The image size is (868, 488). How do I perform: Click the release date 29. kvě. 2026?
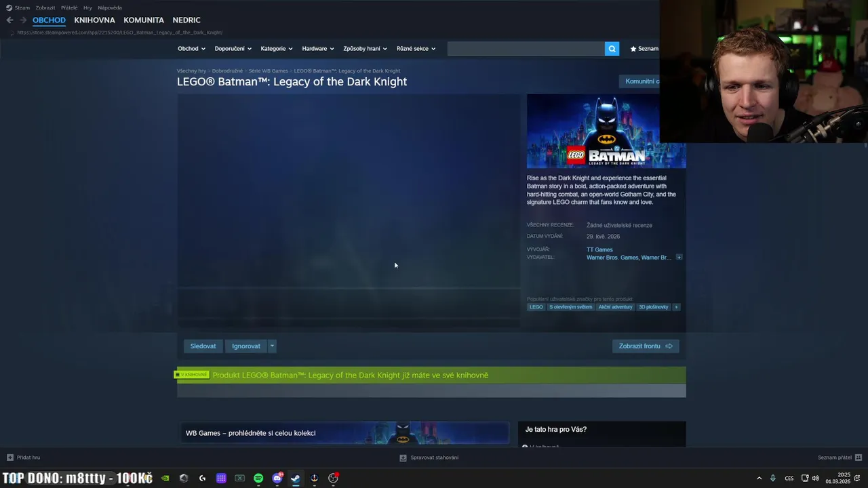(x=603, y=237)
